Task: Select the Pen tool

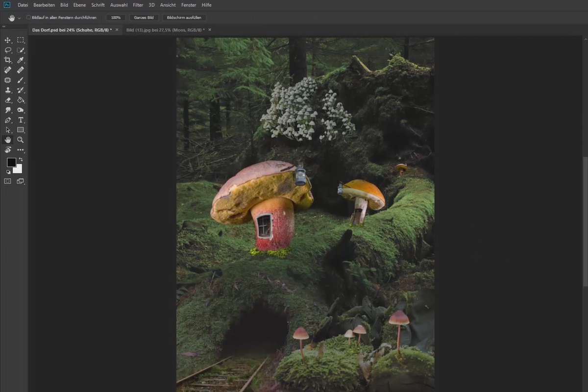Action: point(8,120)
